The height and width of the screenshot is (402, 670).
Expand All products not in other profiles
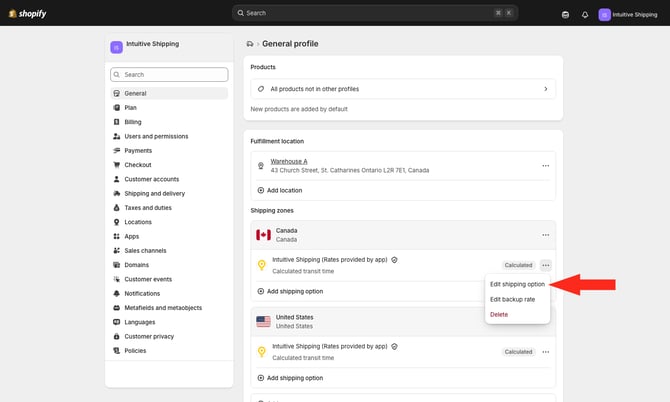click(403, 89)
